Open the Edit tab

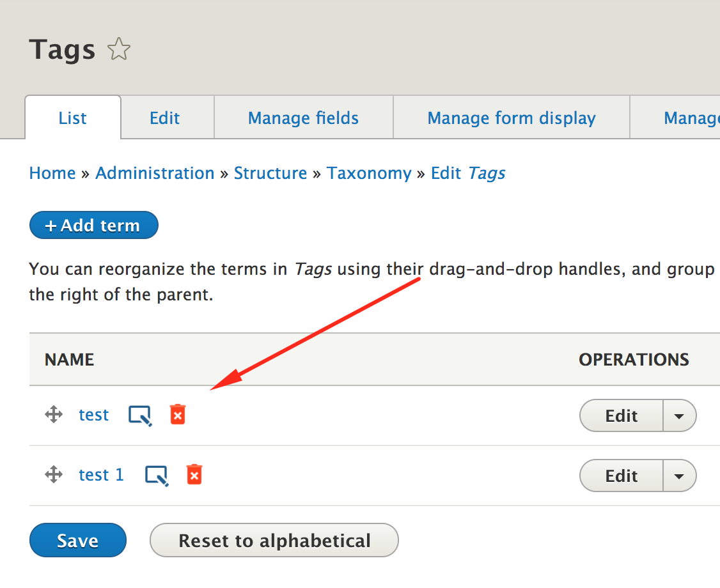[165, 118]
